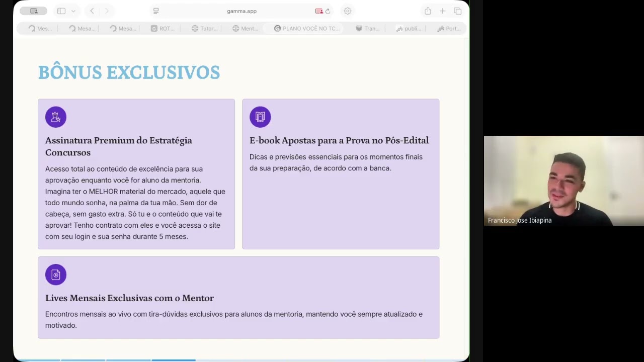Viewport: 644px width, 362px height.
Task: Switch to the Tutor... tab
Action: click(x=204, y=29)
